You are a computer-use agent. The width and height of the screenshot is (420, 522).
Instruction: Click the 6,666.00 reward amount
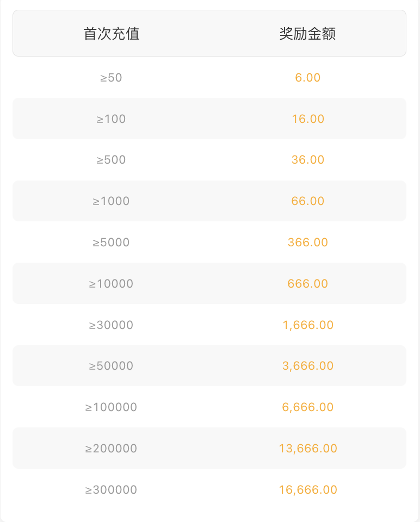(308, 407)
